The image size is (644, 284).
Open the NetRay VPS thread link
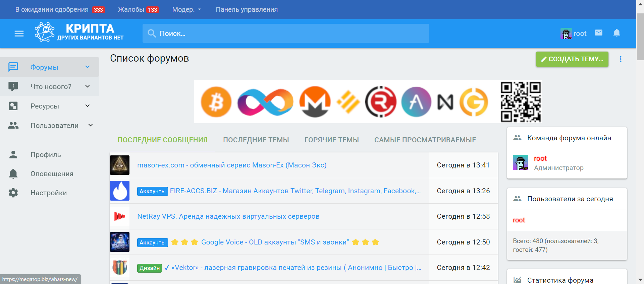228,216
